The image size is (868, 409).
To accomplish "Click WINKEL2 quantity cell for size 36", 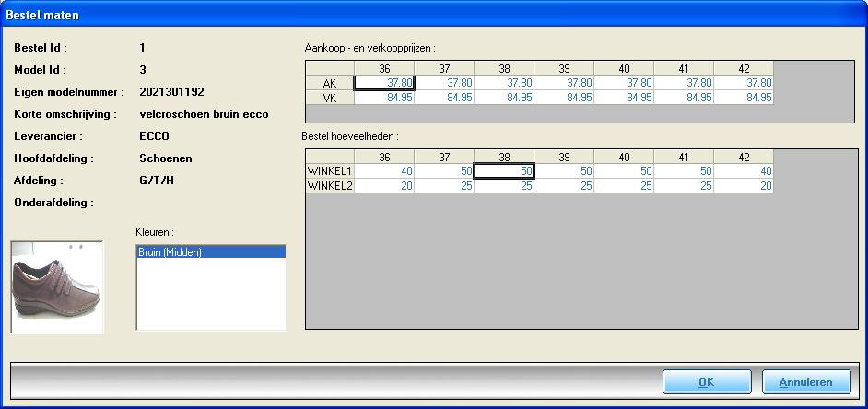I will (384, 186).
